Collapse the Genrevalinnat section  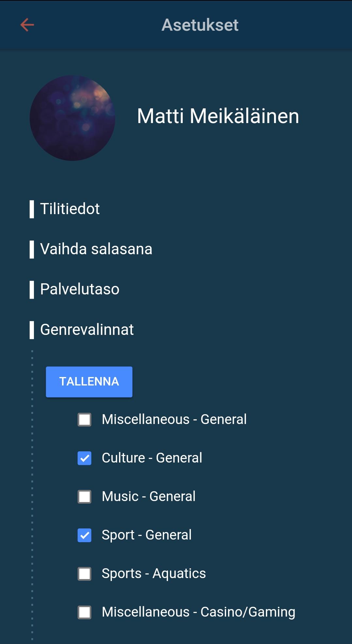(x=87, y=330)
